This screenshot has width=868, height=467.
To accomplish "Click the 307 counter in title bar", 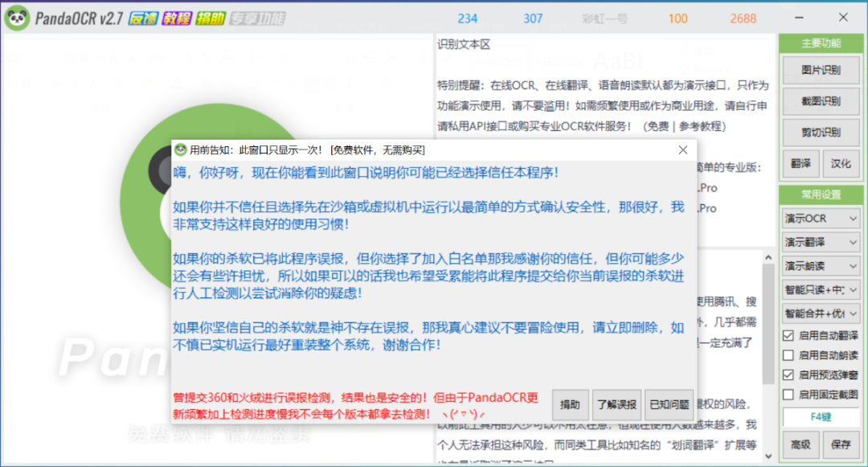I will coord(533,18).
